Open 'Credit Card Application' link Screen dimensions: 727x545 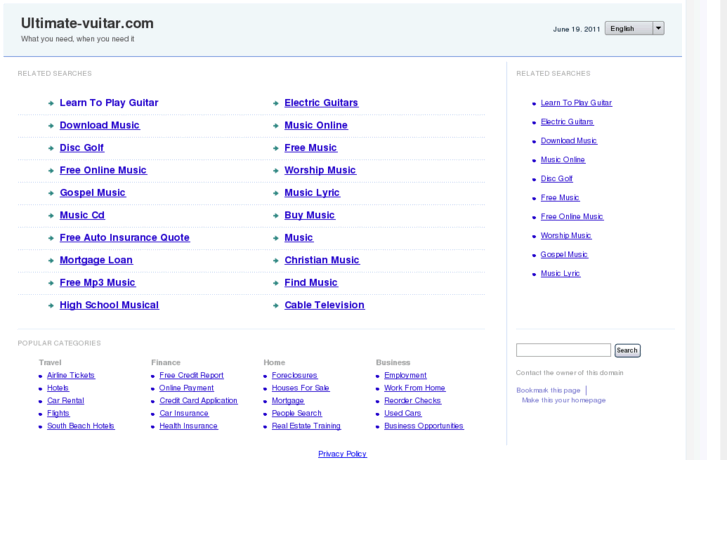[198, 401]
